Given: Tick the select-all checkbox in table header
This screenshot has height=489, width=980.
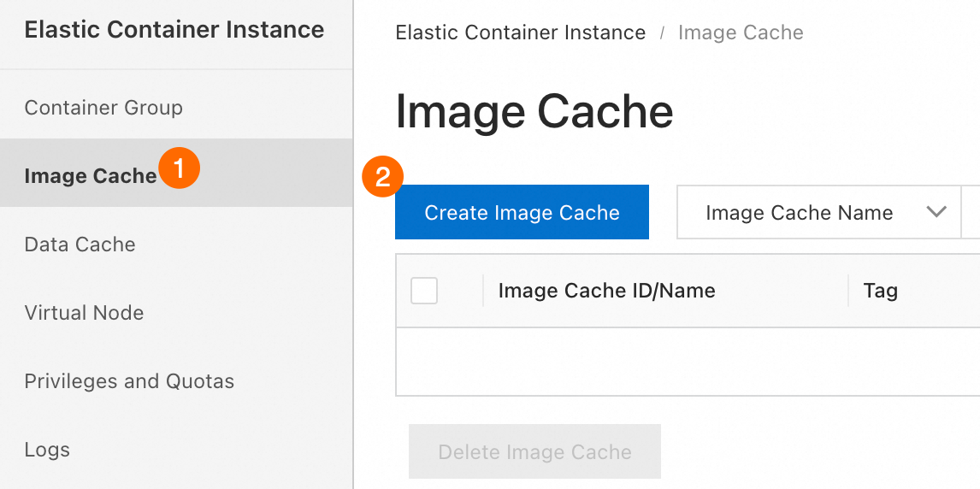Looking at the screenshot, I should [x=424, y=291].
